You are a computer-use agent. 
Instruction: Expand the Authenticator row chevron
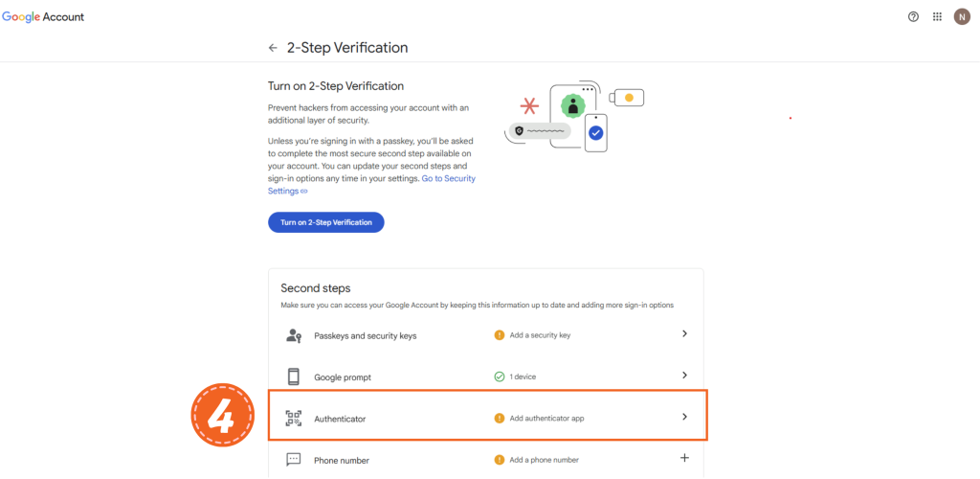[684, 417]
